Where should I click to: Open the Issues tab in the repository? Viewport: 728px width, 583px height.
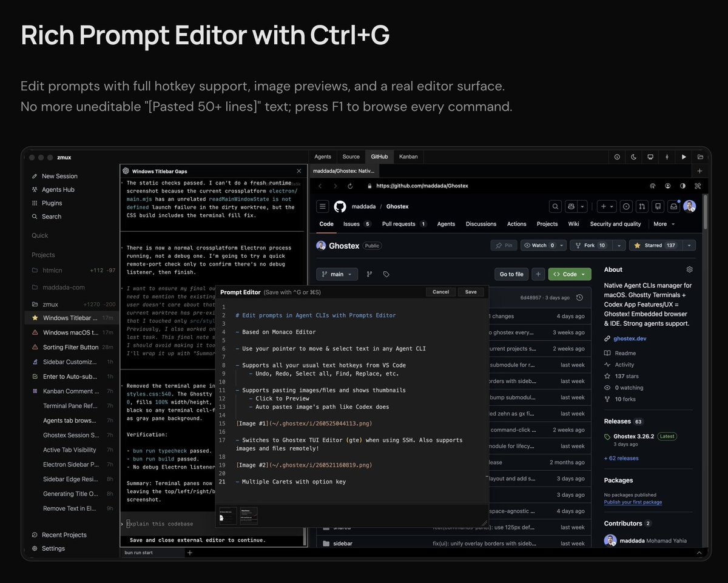357,224
